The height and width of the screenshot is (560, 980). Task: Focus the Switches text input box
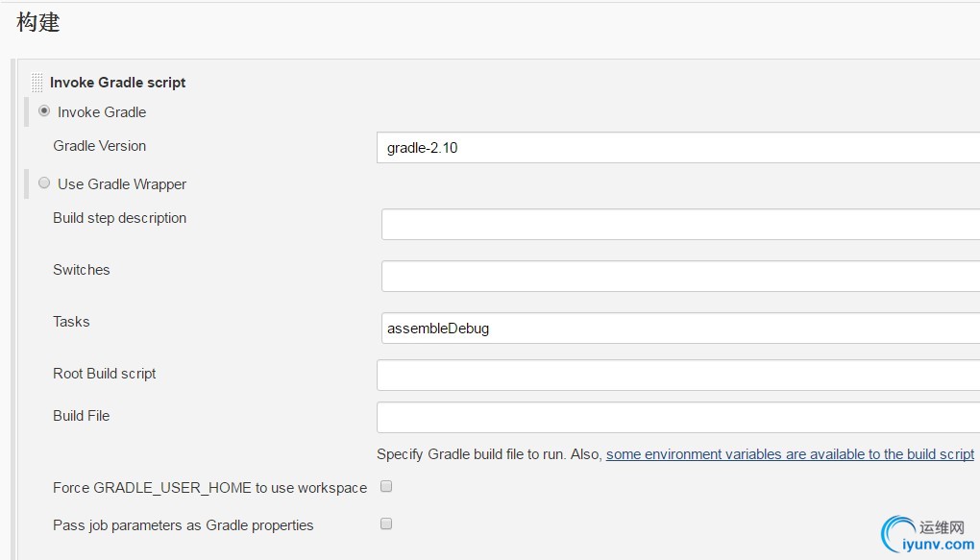pyautogui.click(x=680, y=277)
